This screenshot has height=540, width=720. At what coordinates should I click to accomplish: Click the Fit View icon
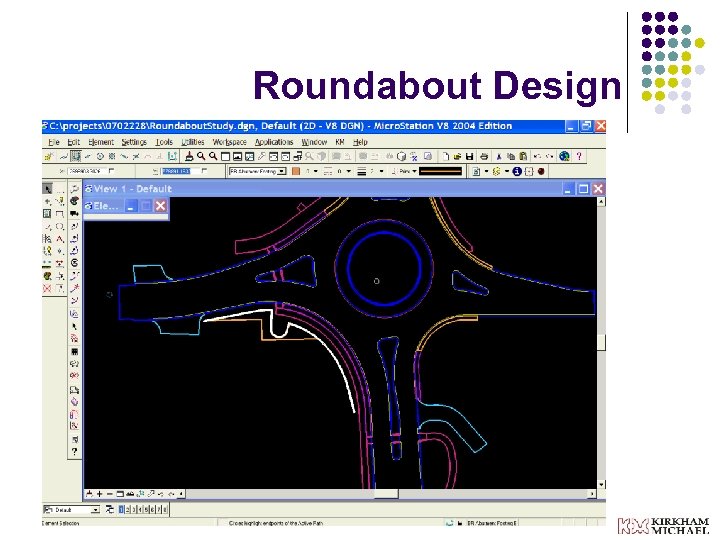point(237,157)
